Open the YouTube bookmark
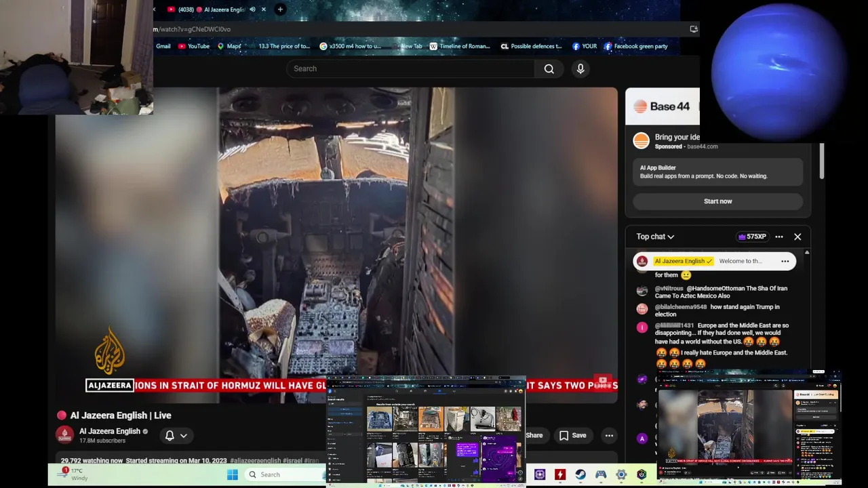Image resolution: width=868 pixels, height=488 pixels. 194,46
